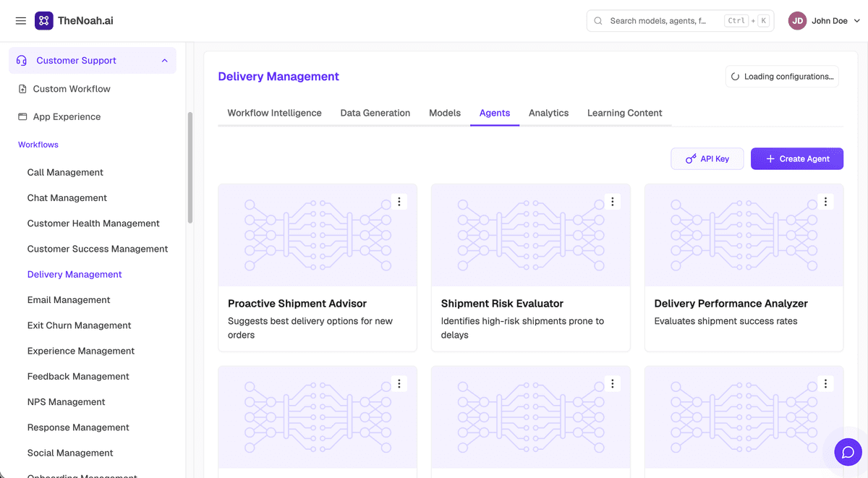Image resolution: width=868 pixels, height=478 pixels.
Task: Switch to Workflow Intelligence tab
Action: coord(275,113)
